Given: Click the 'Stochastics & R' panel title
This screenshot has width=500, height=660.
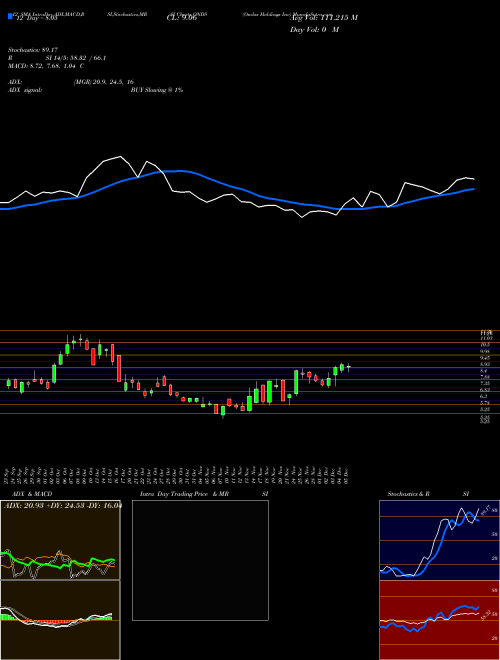Looking at the screenshot, I should (409, 494).
